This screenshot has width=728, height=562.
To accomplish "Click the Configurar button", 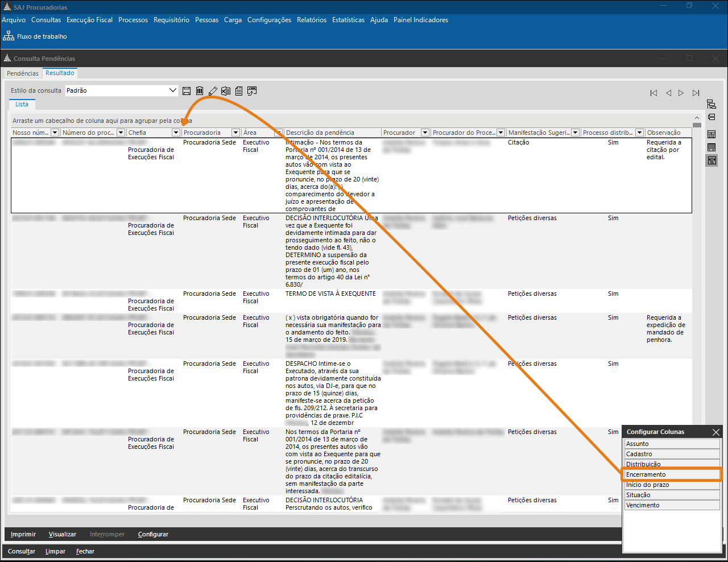I will 153,534.
